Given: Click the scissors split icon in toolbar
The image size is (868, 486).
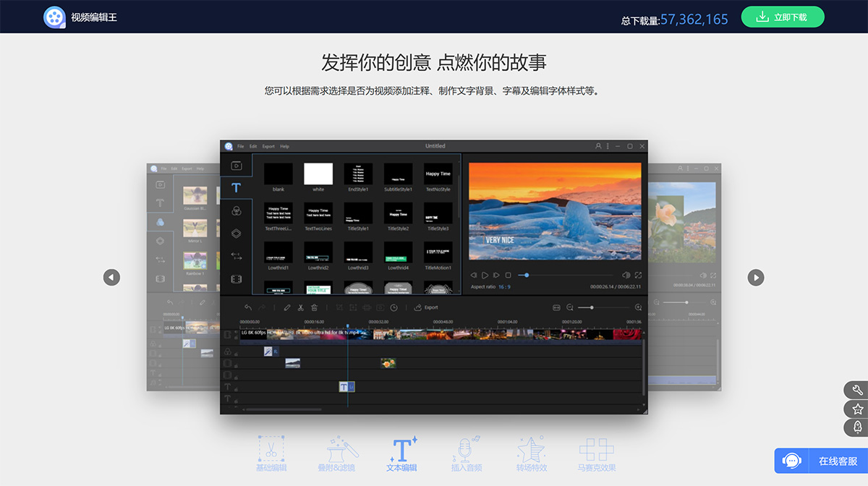Looking at the screenshot, I should point(302,307).
